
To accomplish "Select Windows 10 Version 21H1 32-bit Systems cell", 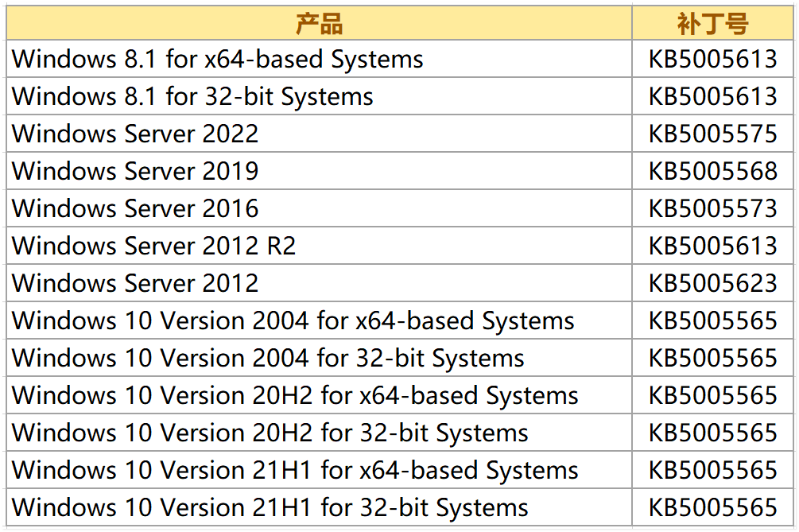I will [270, 507].
